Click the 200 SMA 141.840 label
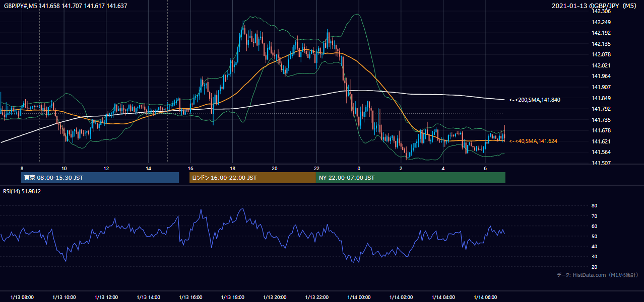This screenshot has height=302, width=644. pyautogui.click(x=535, y=100)
